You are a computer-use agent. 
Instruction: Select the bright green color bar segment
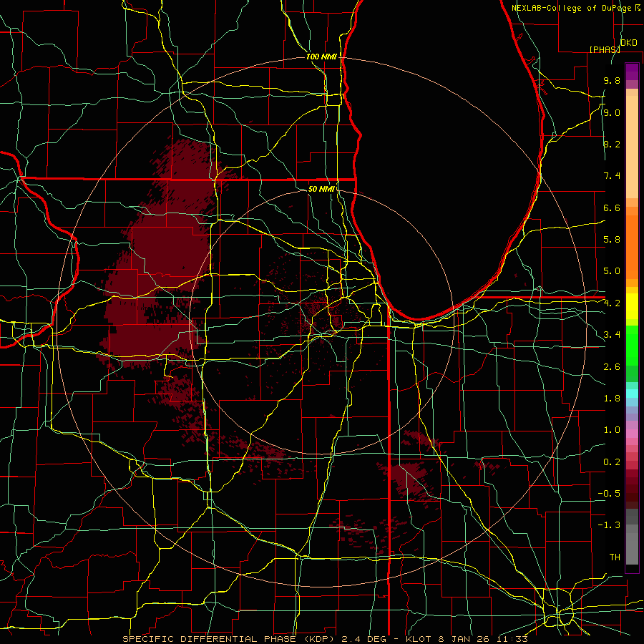point(632,346)
